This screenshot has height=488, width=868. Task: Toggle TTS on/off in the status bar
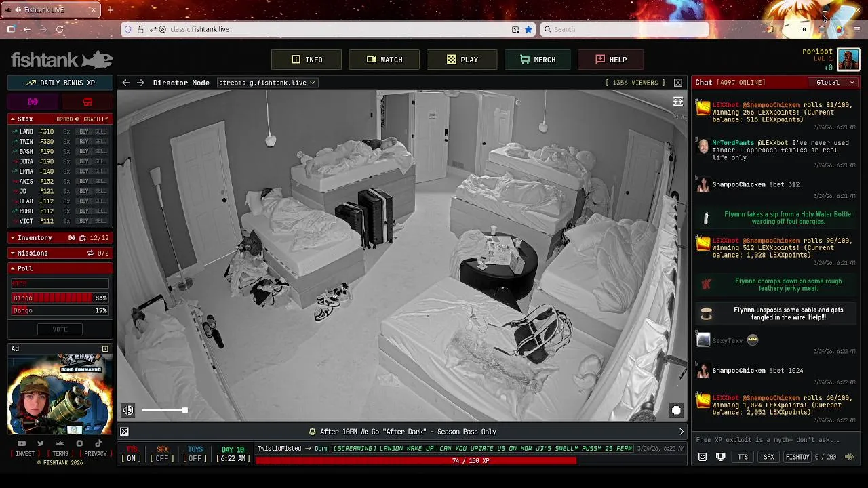tap(132, 454)
